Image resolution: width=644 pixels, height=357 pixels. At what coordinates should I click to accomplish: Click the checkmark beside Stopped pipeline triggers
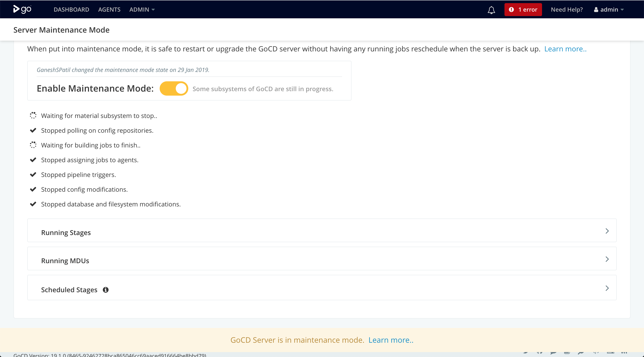[33, 174]
